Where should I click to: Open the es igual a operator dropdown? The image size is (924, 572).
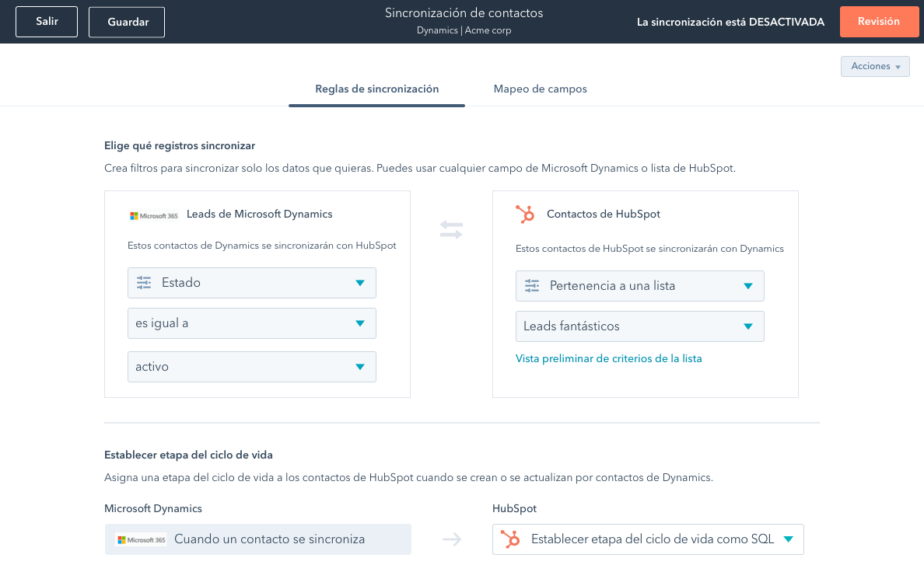tap(251, 323)
